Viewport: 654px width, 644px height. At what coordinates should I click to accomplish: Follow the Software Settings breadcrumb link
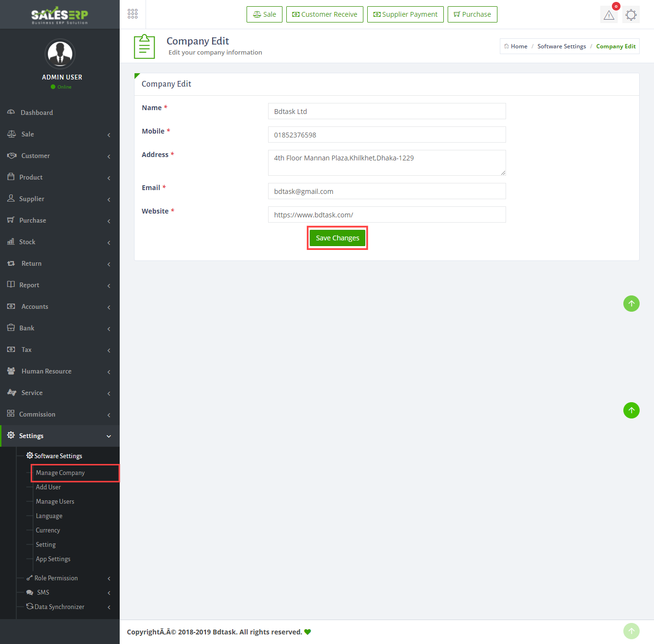point(561,46)
